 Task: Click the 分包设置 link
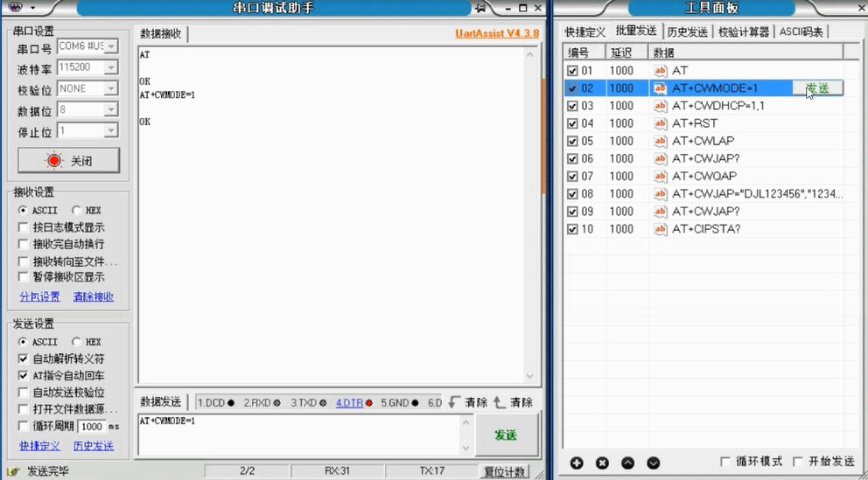39,297
